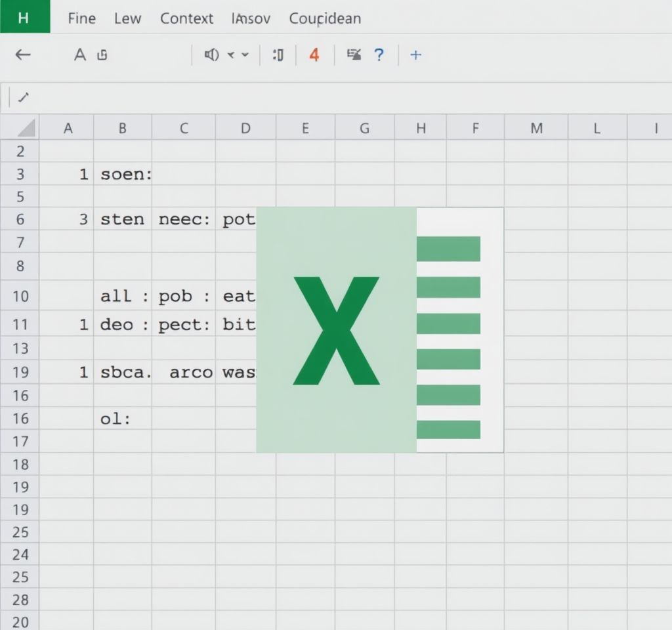
Task: Open the Lew menu
Action: click(128, 18)
